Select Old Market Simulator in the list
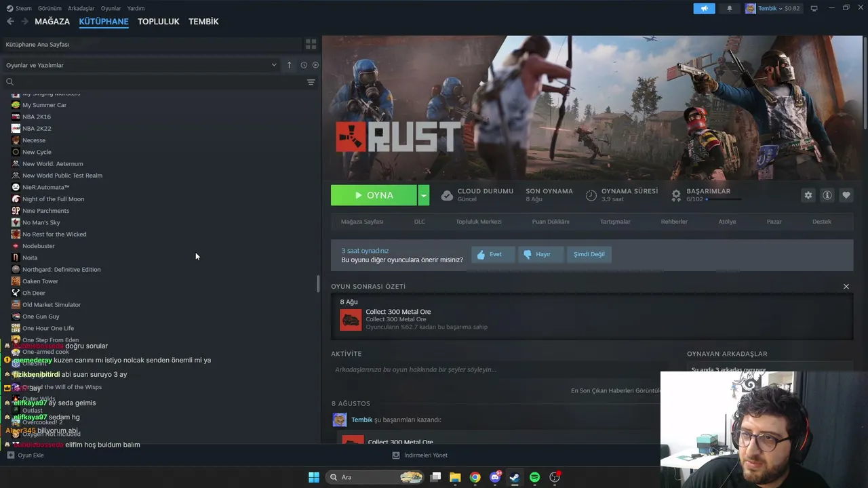868x488 pixels. (x=52, y=305)
